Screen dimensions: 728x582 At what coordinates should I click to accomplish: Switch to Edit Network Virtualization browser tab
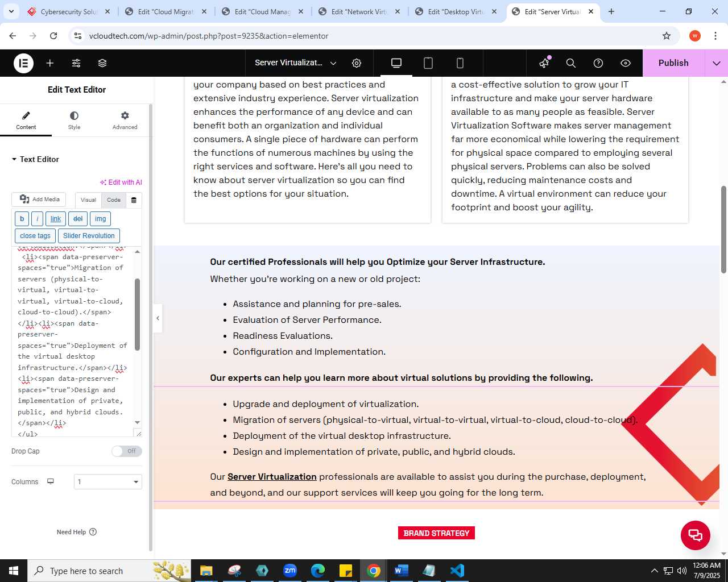[359, 11]
